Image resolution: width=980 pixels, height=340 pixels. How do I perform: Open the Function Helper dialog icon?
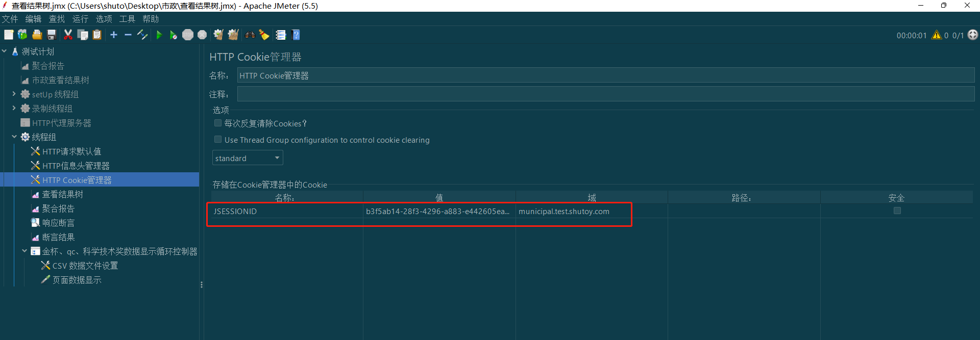[x=281, y=35]
